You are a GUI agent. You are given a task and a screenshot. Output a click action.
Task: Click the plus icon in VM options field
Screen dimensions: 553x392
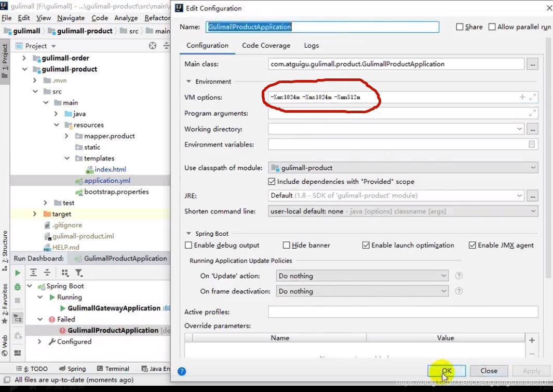coord(522,97)
